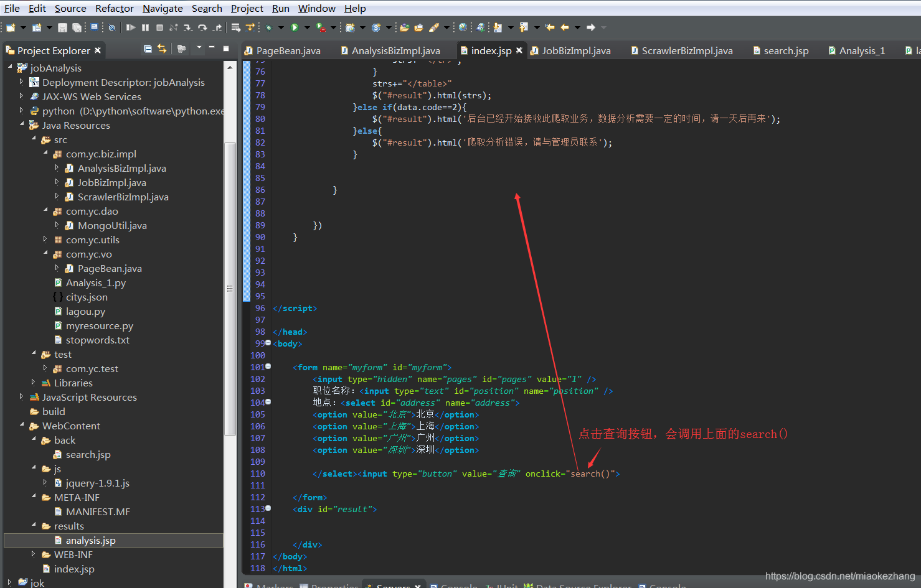The height and width of the screenshot is (588, 921).
Task: Toggle code fold marker at line 99
Action: click(268, 343)
